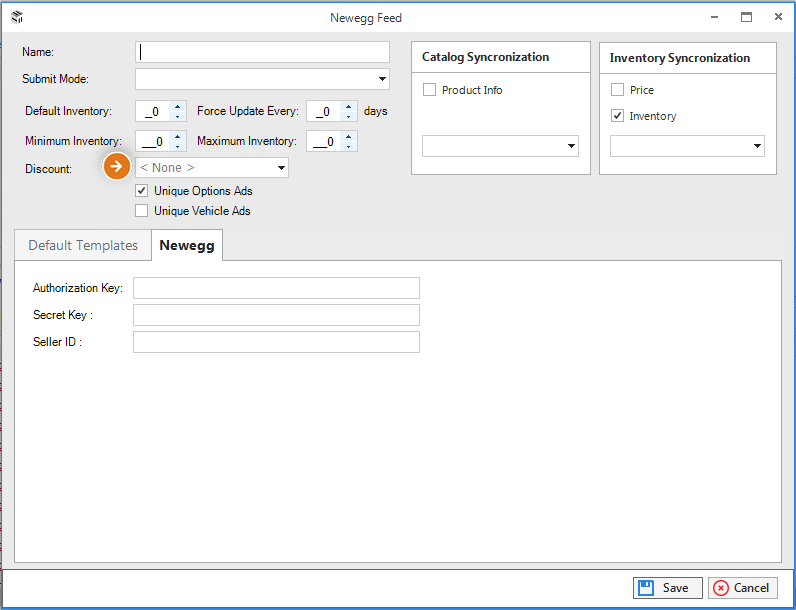Select the Newegg tab
The image size is (796, 610).
pos(187,245)
